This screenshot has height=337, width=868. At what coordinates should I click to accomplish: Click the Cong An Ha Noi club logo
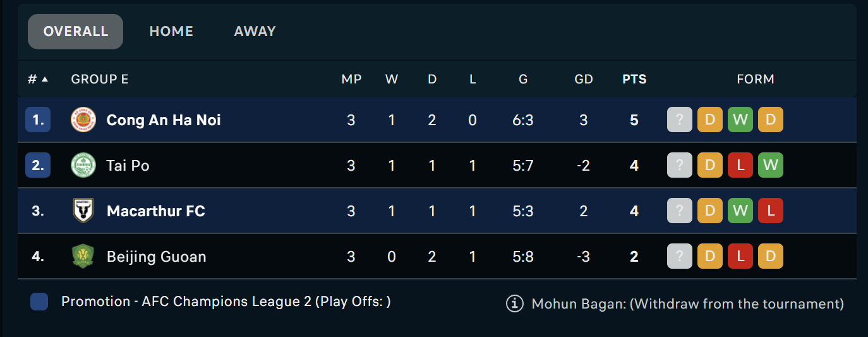coord(83,120)
